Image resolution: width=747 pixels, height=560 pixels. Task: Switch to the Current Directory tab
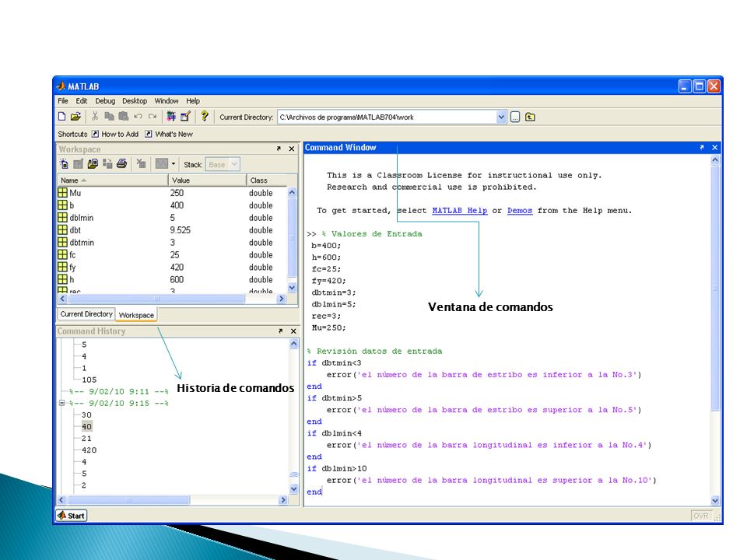pos(86,314)
